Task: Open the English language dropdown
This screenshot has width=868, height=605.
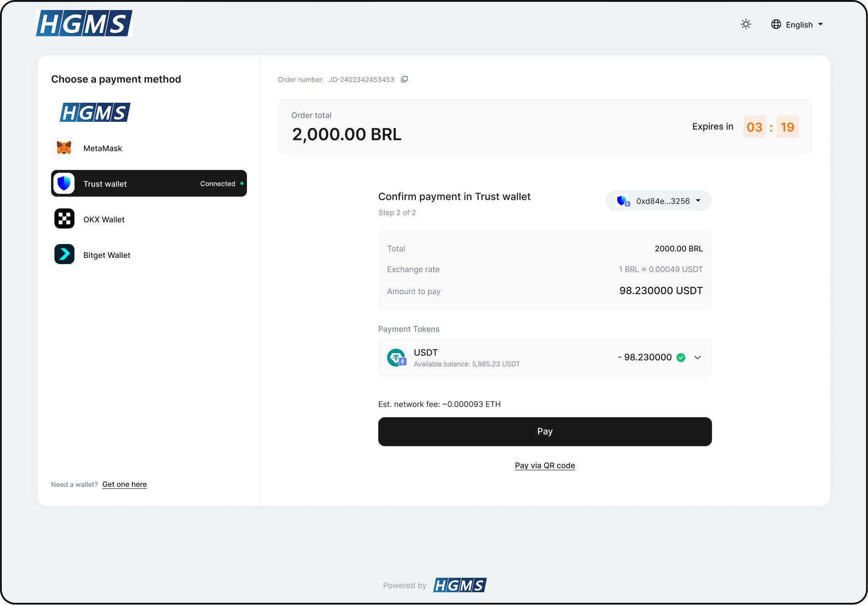Action: pos(798,25)
